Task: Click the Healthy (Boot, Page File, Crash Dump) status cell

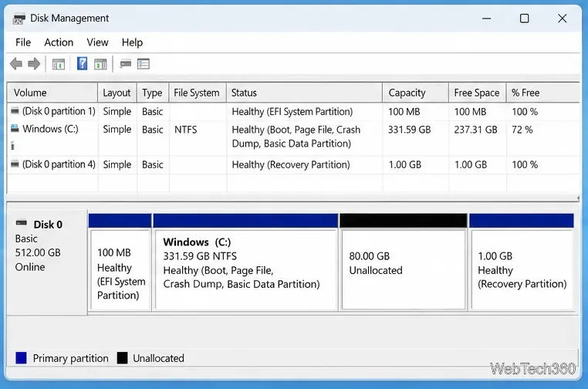Action: point(296,137)
